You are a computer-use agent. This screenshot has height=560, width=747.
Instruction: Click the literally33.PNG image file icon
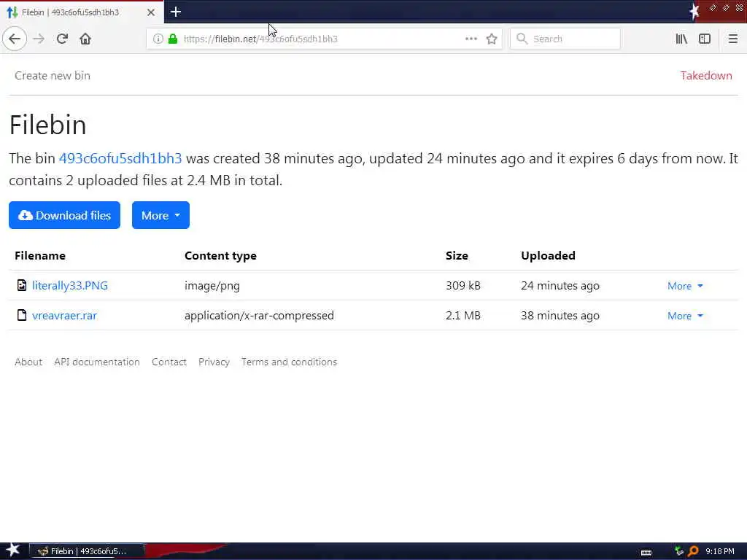[x=21, y=285]
